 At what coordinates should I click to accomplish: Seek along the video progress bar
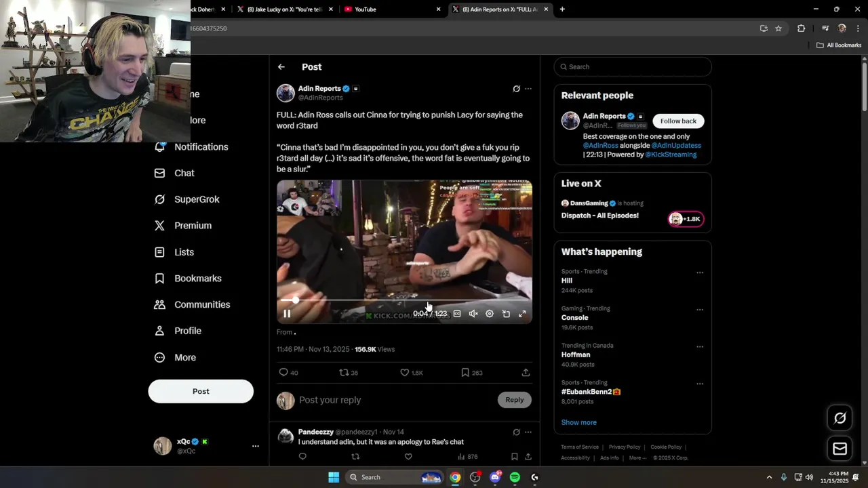pos(404,300)
